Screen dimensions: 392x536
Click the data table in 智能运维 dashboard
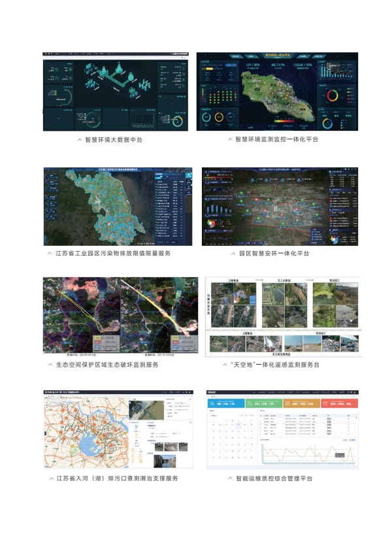tap(308, 425)
